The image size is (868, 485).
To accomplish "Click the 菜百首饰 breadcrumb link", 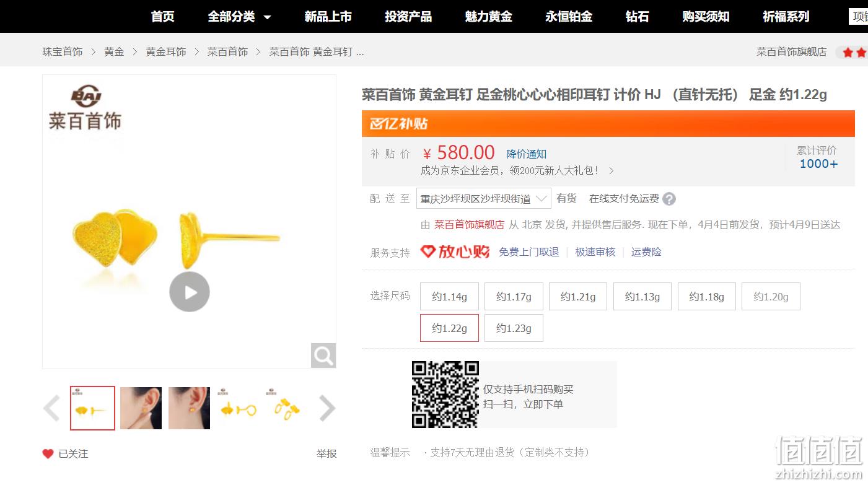I will click(x=227, y=52).
